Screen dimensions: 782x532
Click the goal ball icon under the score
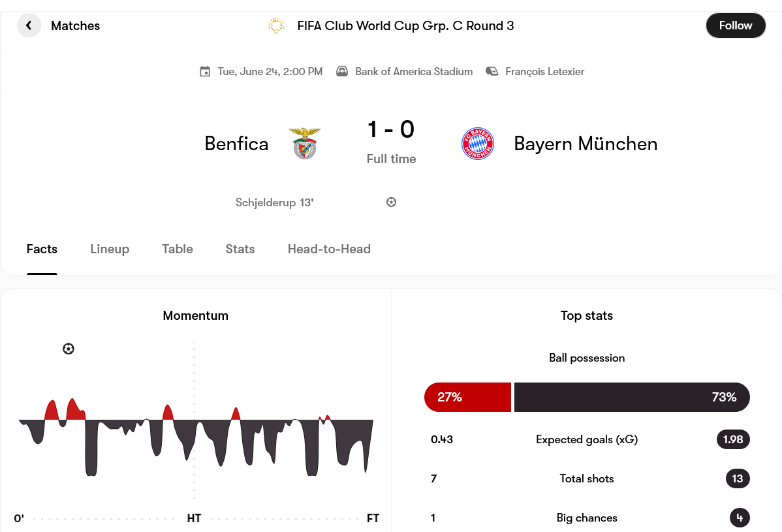pyautogui.click(x=392, y=202)
